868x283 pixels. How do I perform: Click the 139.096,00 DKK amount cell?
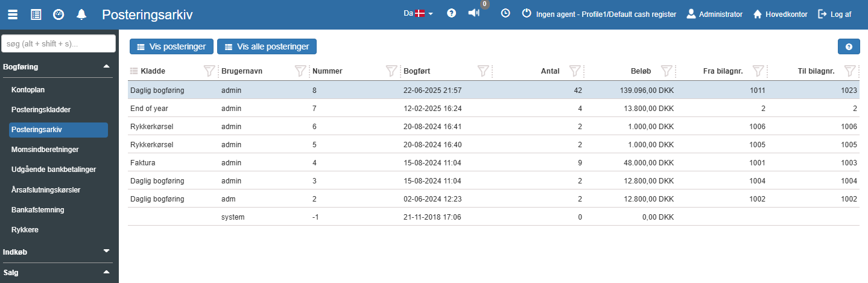point(647,90)
